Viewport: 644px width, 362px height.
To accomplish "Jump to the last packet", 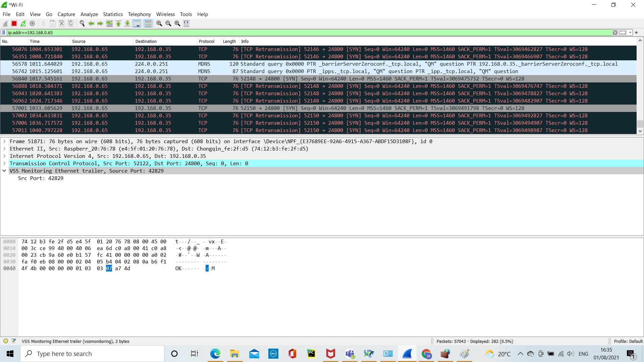I will click(x=127, y=23).
